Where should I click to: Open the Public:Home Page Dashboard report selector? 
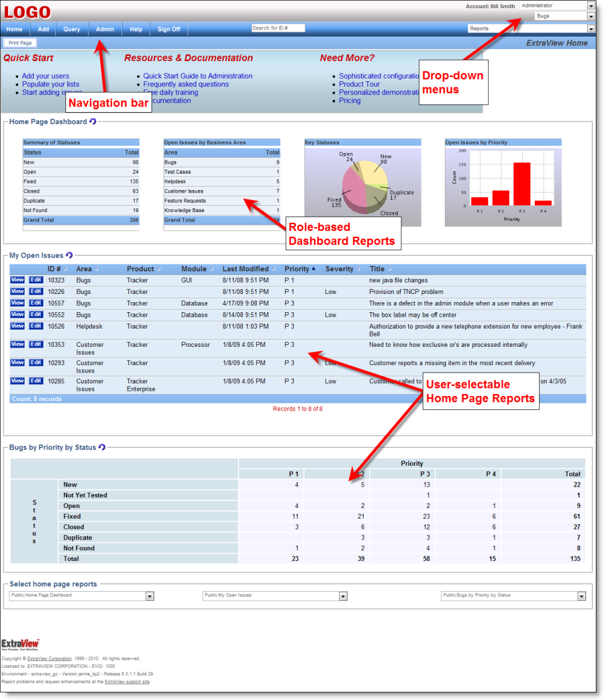(149, 596)
